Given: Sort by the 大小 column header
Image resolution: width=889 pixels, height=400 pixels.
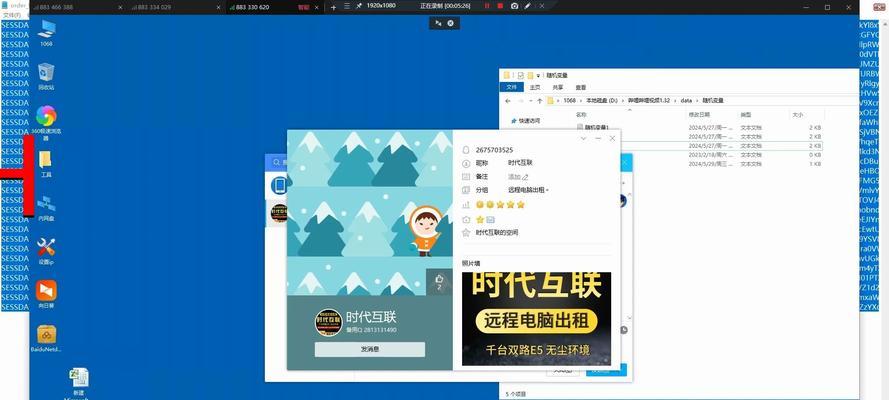Looking at the screenshot, I should (x=797, y=115).
